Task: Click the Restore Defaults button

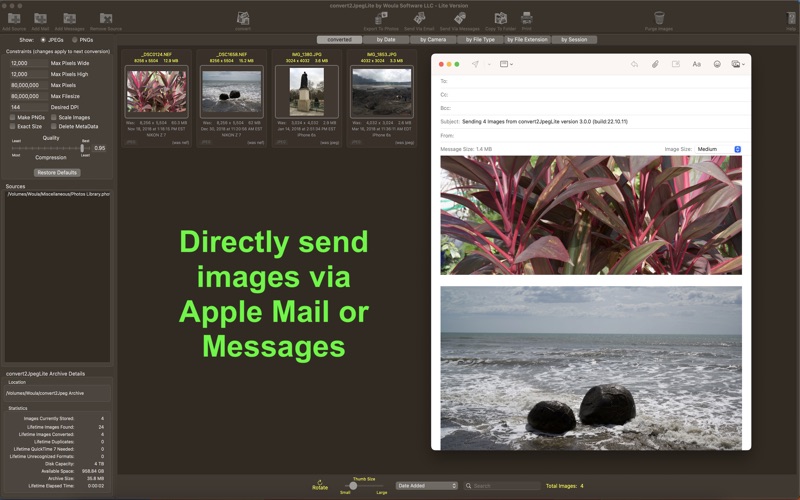Action: [x=57, y=172]
